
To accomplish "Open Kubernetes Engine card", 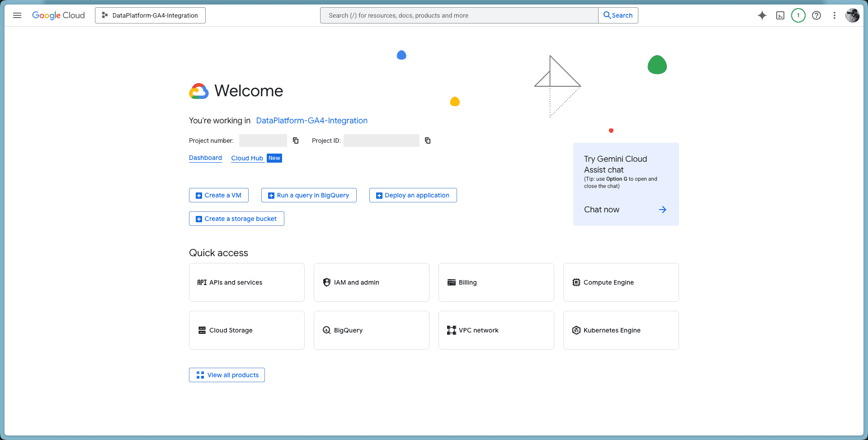I will 621,330.
